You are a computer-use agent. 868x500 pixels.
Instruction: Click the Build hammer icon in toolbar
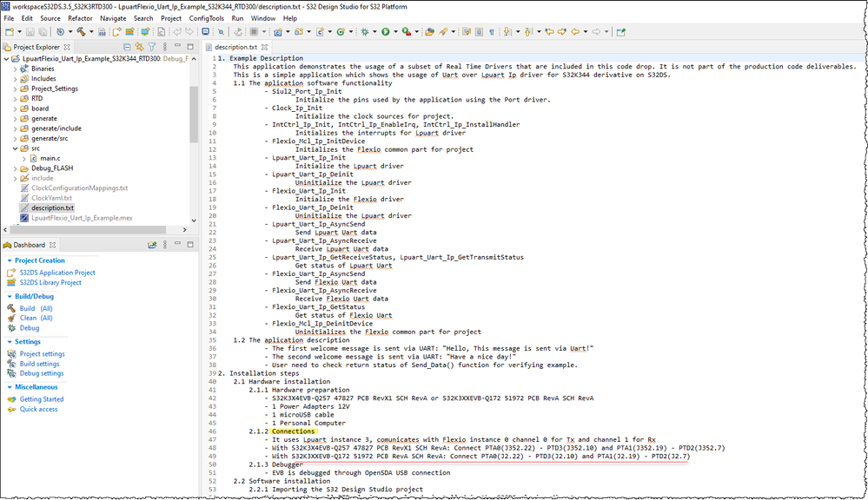click(81, 32)
